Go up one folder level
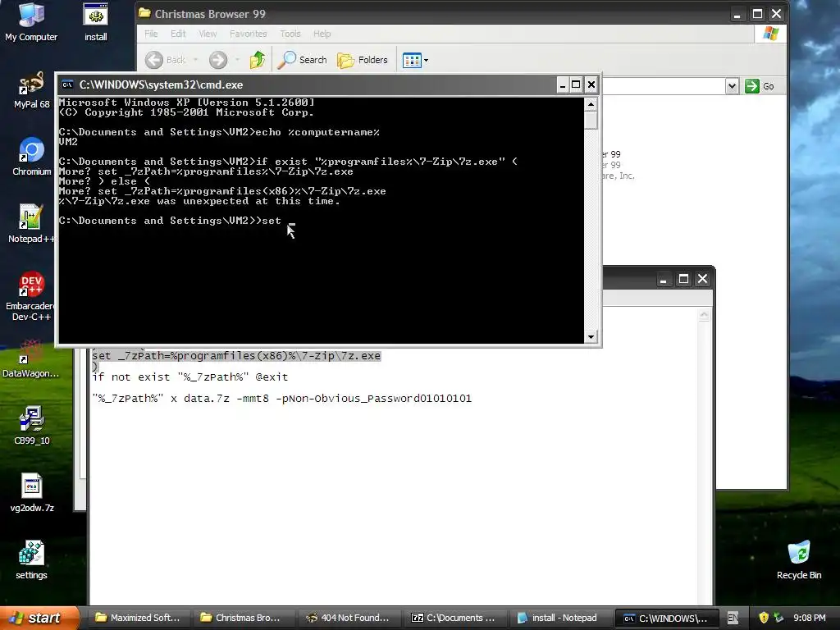Screen dimensions: 840x630 click(x=258, y=60)
